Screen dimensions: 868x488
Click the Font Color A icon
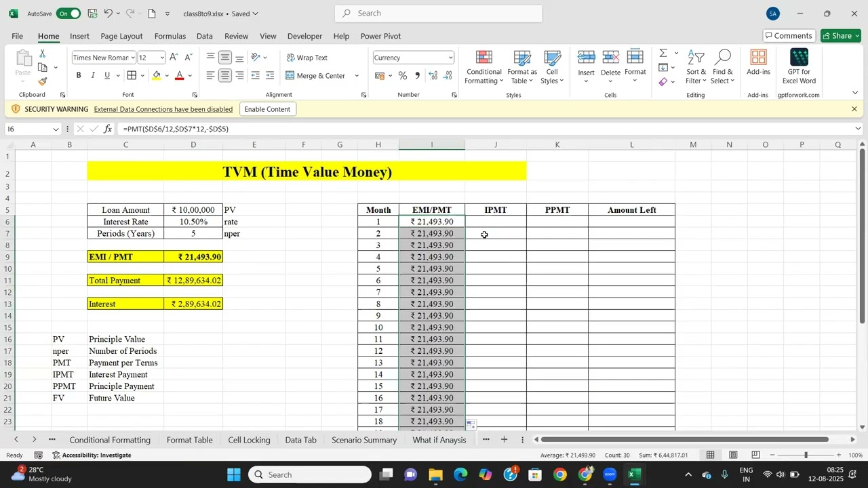coord(180,75)
